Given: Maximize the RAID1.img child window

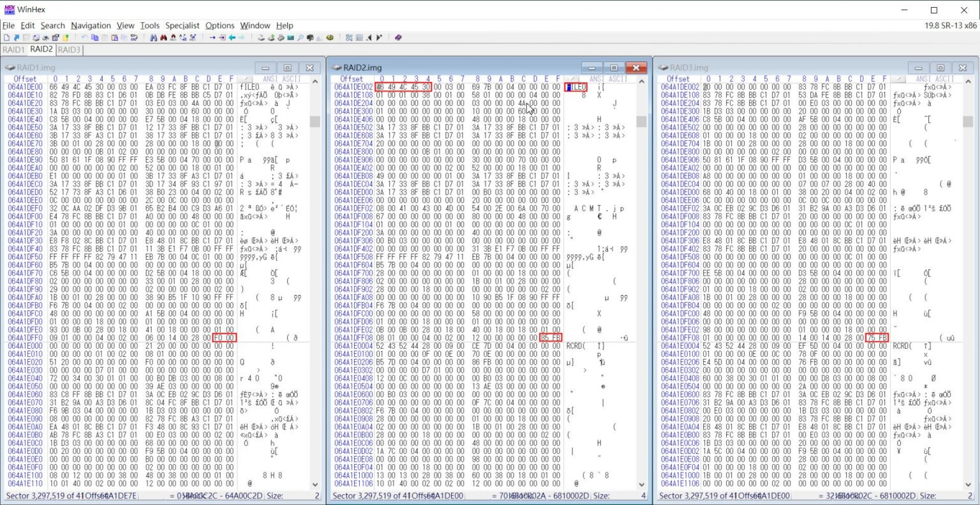Looking at the screenshot, I should coord(288,68).
